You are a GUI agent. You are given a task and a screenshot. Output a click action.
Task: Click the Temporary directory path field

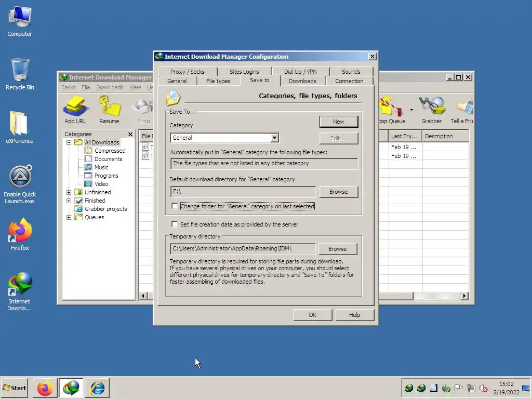coord(243,249)
